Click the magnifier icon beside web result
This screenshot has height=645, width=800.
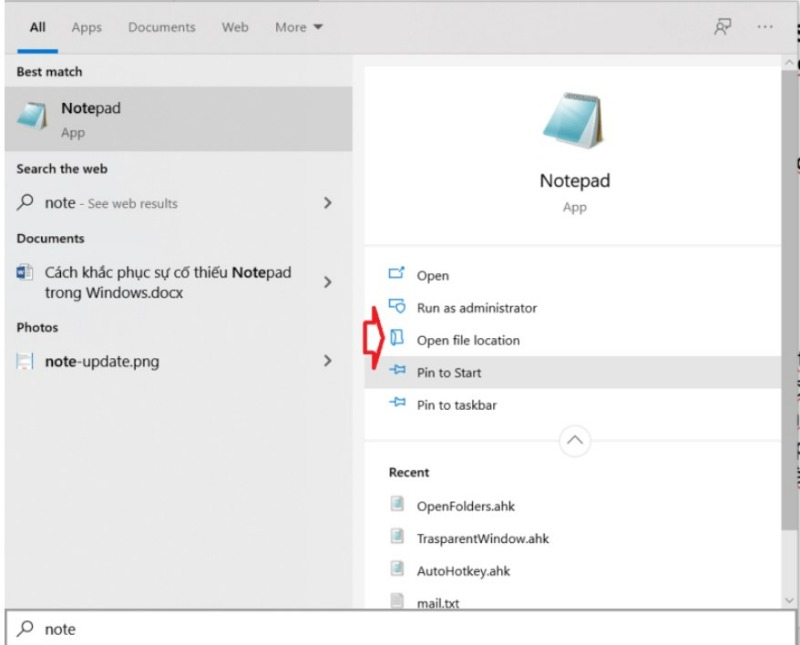pyautogui.click(x=25, y=203)
